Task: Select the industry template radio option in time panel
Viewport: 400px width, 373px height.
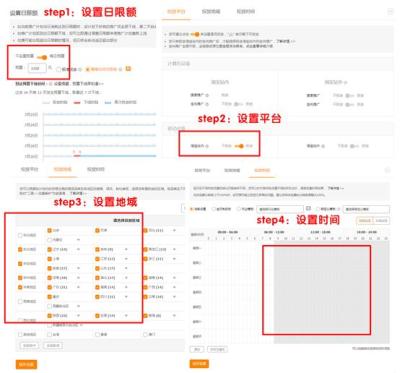Action: point(239,209)
